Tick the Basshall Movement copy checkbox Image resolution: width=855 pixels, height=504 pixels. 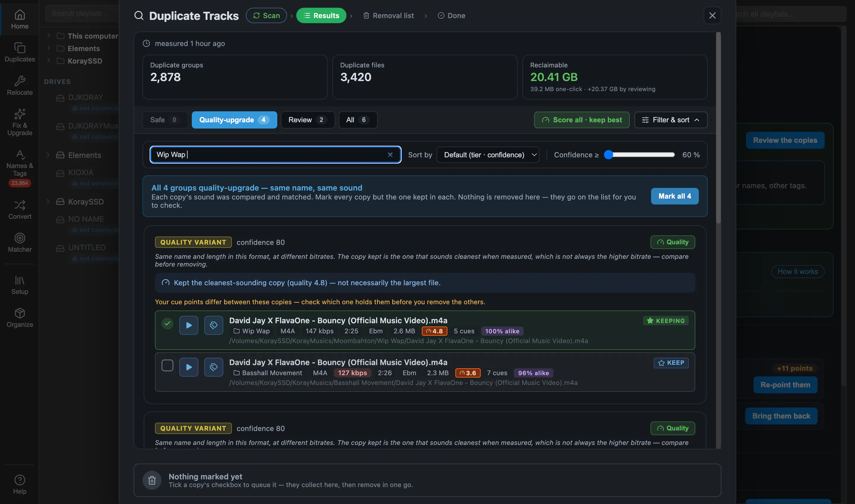pos(167,365)
